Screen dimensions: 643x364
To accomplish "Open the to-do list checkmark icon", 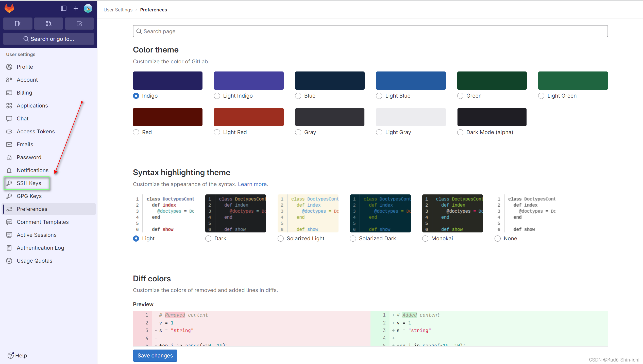I will click(79, 23).
